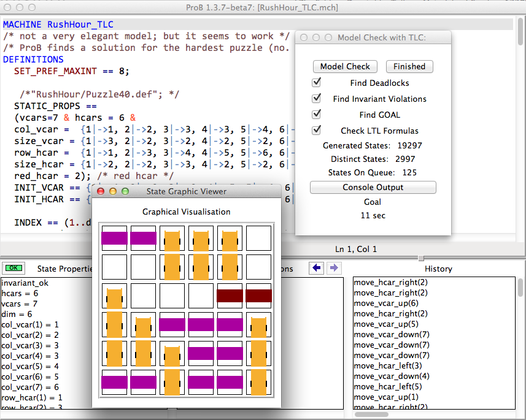This screenshot has height=420, width=526.
Task: Uncheck the Find GOAL option
Action: [317, 114]
